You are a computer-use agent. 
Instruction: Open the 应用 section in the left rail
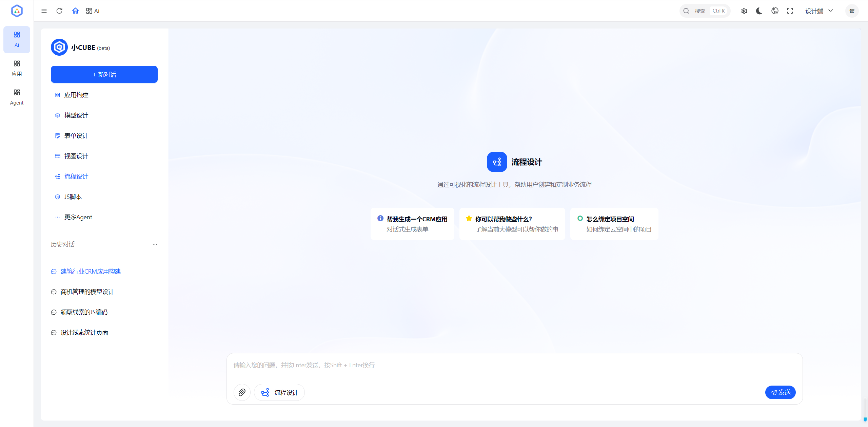[17, 68]
